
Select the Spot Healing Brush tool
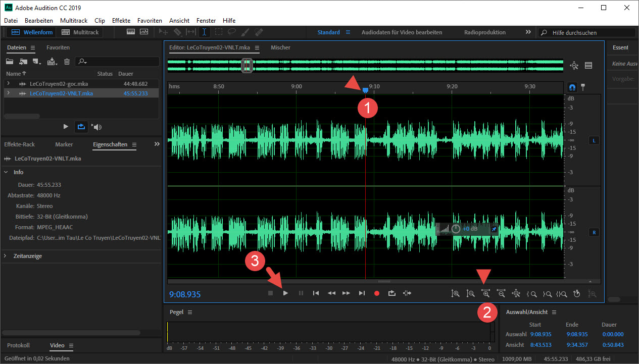click(x=259, y=32)
